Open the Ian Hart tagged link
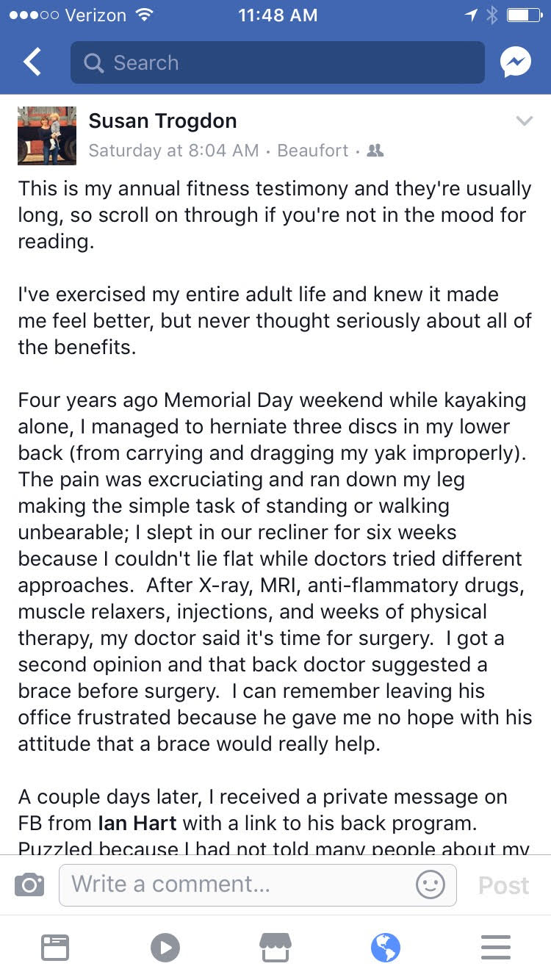The width and height of the screenshot is (551, 980). [x=137, y=823]
